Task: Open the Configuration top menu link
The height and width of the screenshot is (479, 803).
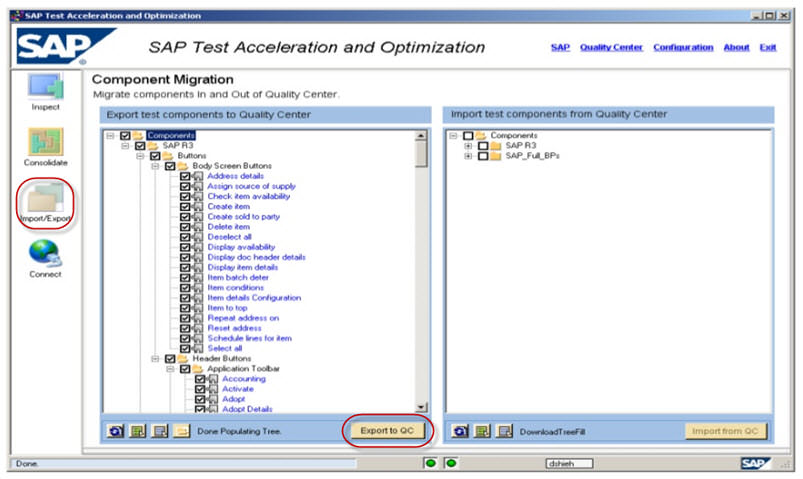Action: click(x=683, y=47)
